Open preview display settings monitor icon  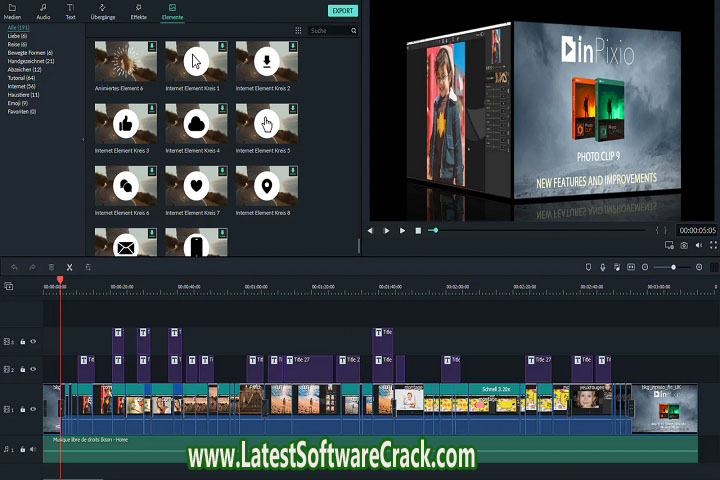click(x=669, y=245)
